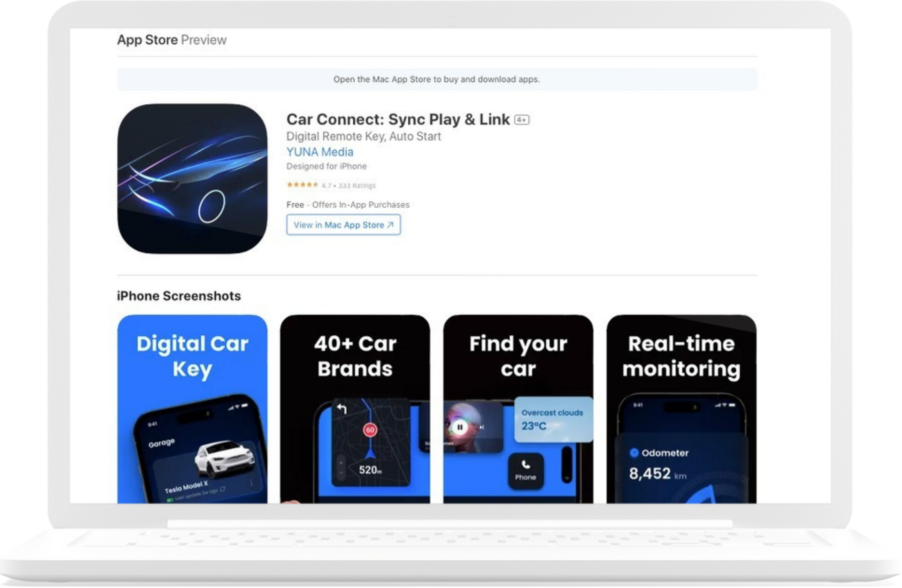The image size is (902, 588).
Task: Click the Phone button in Find your car screenshot
Action: point(525,470)
